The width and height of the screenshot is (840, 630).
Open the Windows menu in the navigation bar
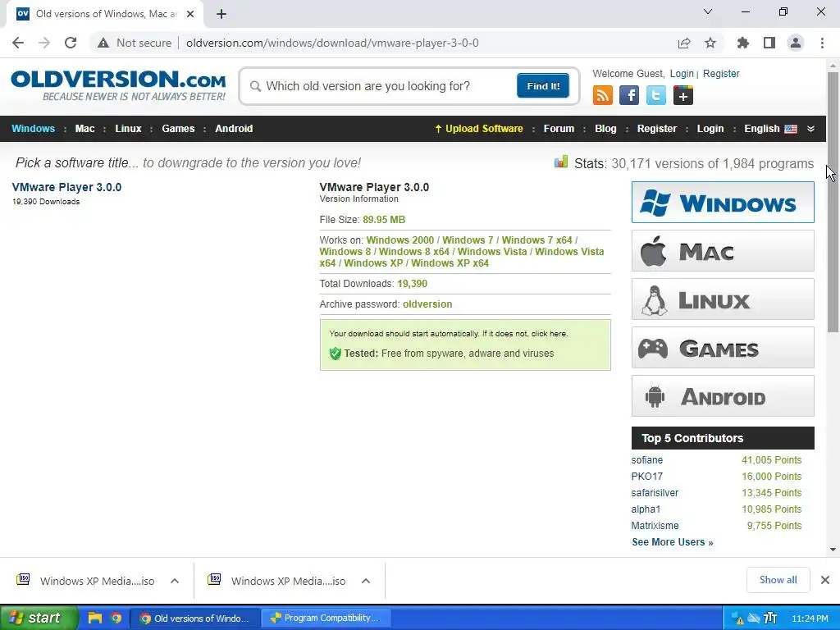pyautogui.click(x=33, y=129)
